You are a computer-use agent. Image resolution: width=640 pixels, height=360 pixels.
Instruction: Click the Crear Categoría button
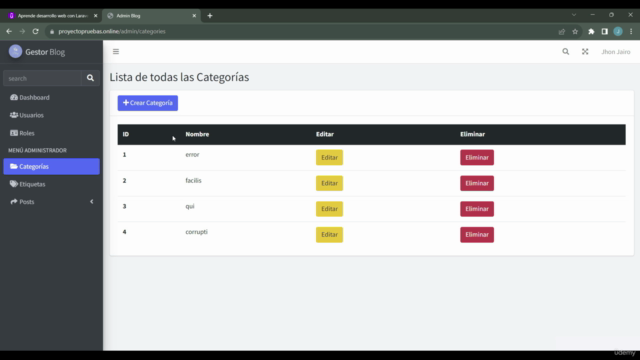[148, 103]
